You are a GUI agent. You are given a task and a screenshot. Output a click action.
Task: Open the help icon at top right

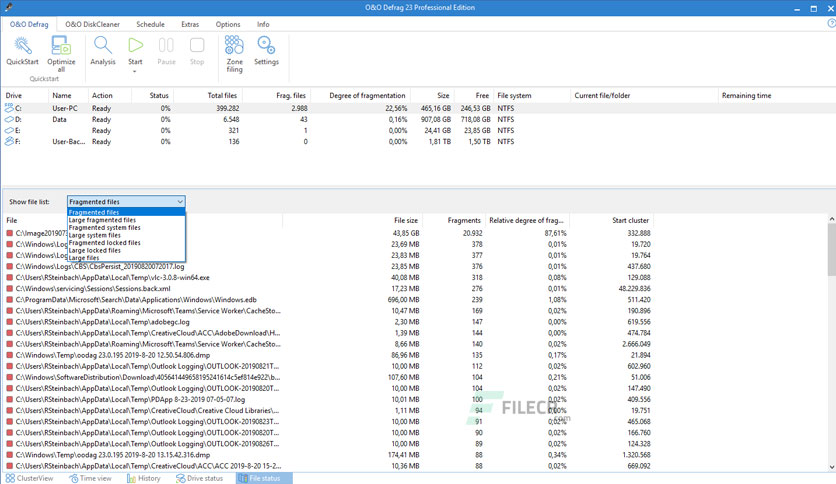tap(831, 23)
